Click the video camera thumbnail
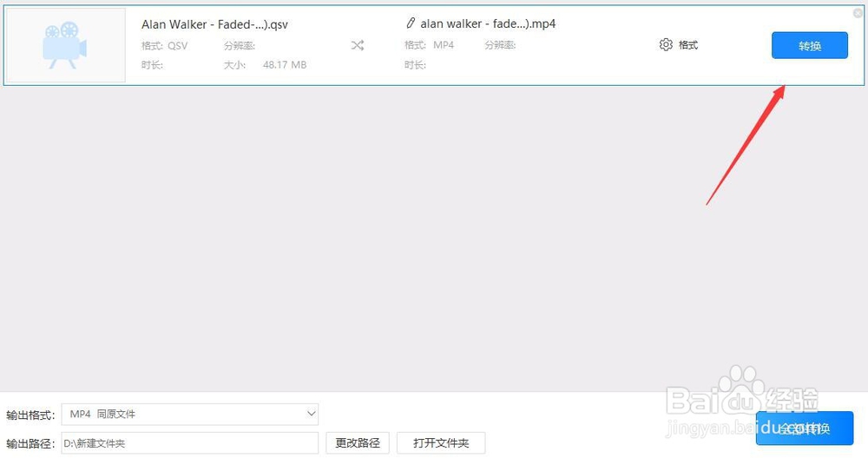 [66, 45]
